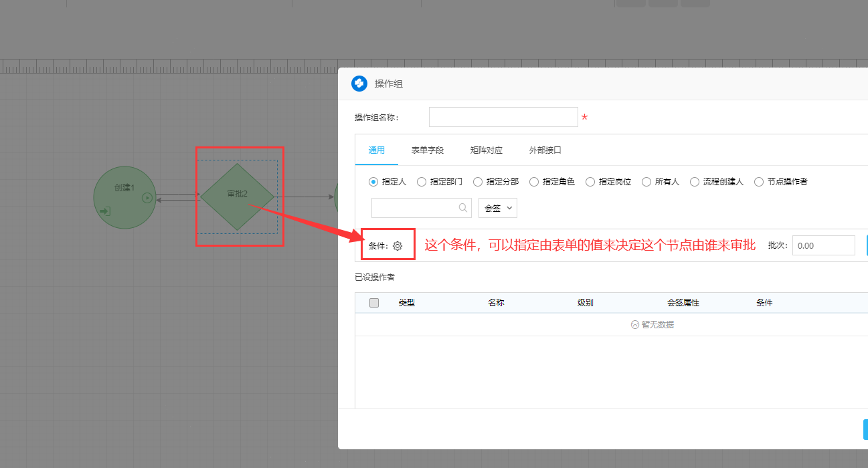Switch to the 表单字段 tab
This screenshot has height=468, width=868.
click(427, 150)
